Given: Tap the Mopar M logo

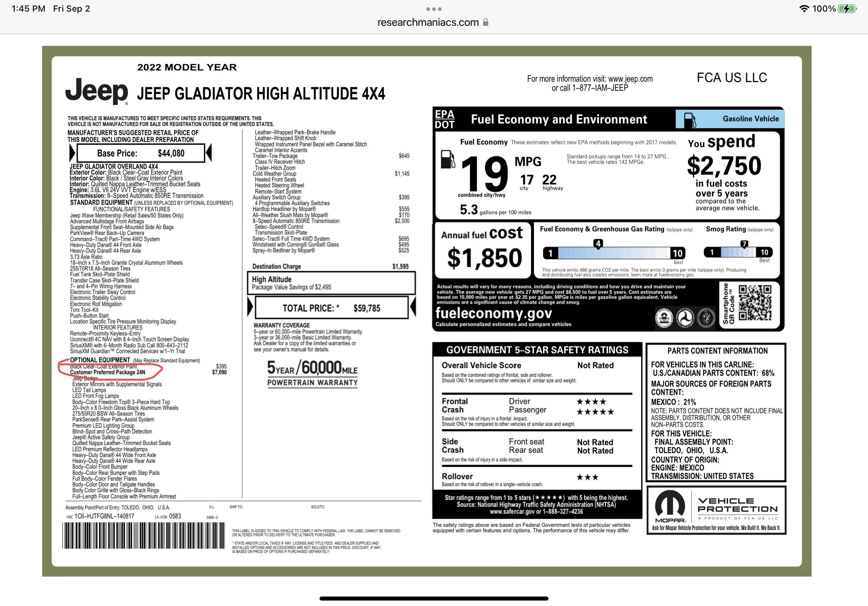Looking at the screenshot, I should pos(670,504).
